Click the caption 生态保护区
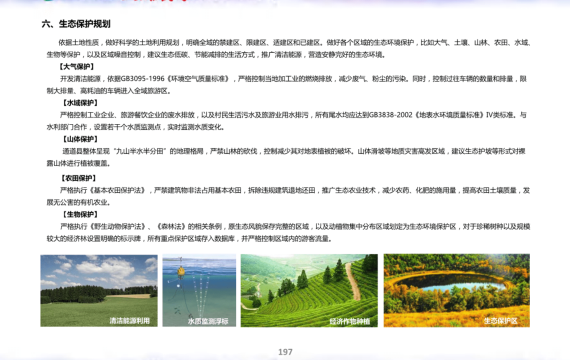 tap(501, 321)
